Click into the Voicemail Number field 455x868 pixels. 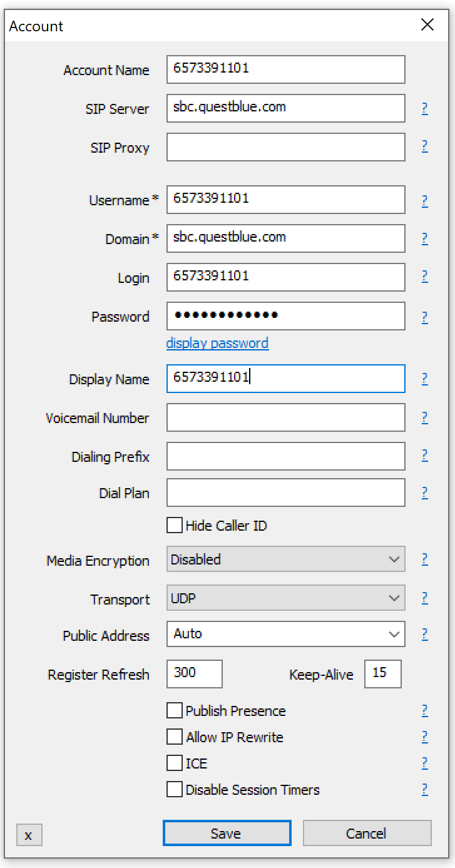click(x=285, y=418)
